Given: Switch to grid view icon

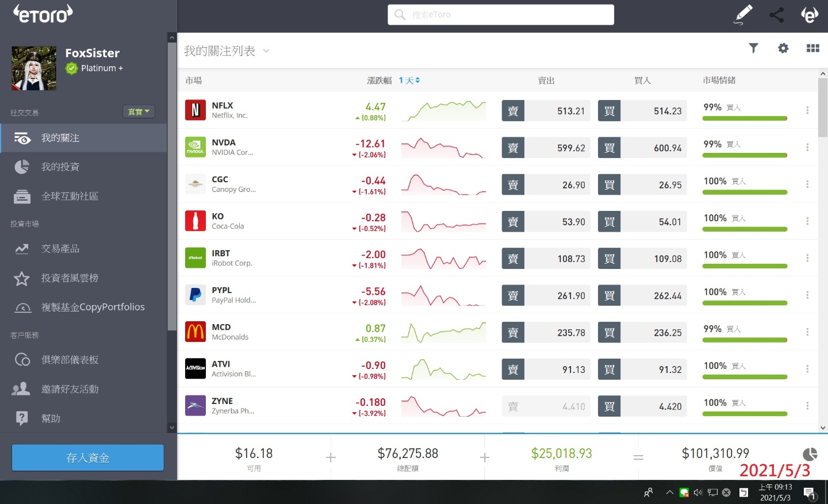Looking at the screenshot, I should coord(812,48).
